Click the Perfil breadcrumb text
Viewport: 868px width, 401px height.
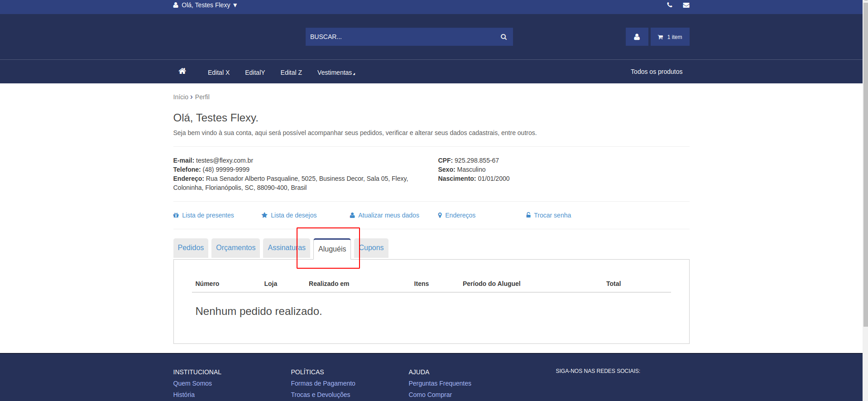point(202,97)
